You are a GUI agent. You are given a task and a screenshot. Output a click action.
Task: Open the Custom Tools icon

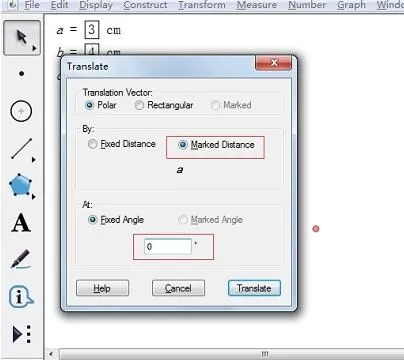[22, 334]
